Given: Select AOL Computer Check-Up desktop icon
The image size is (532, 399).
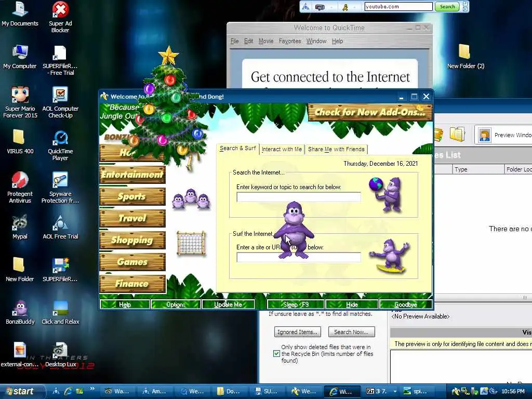Looking at the screenshot, I should coord(60,102).
